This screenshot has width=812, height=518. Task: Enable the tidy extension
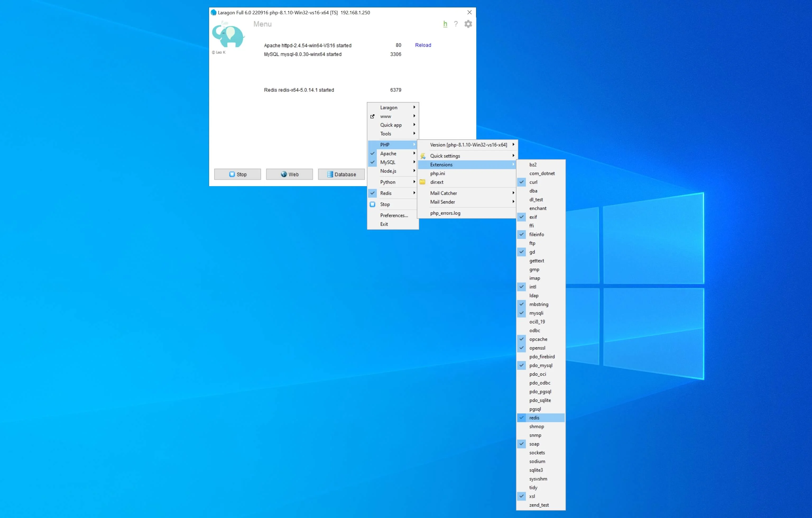[x=541, y=488]
